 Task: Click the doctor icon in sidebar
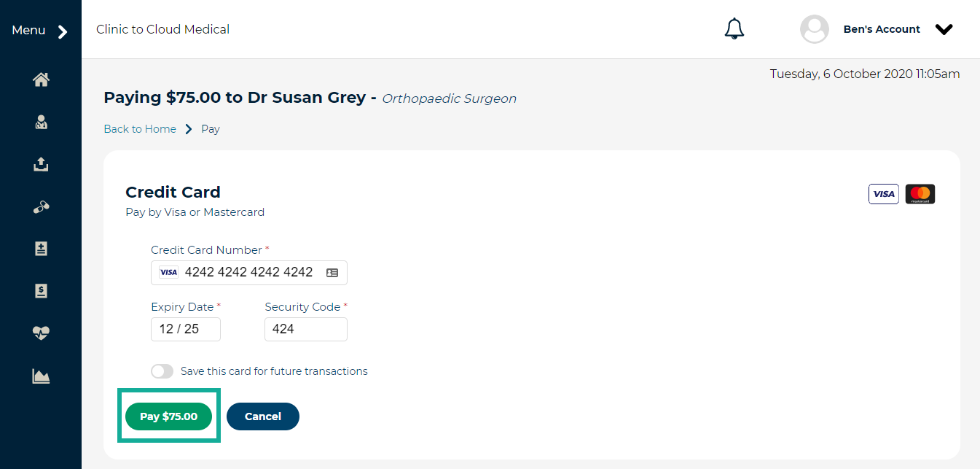click(x=41, y=123)
